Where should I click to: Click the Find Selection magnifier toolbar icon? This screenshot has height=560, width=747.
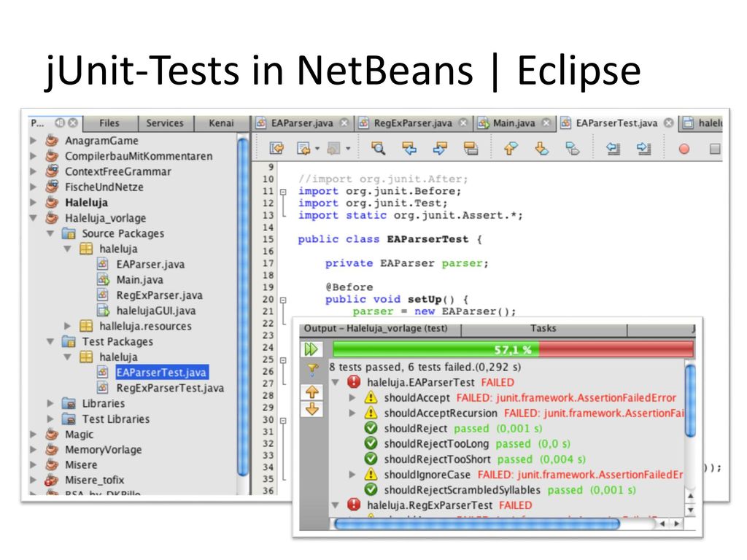click(x=379, y=149)
